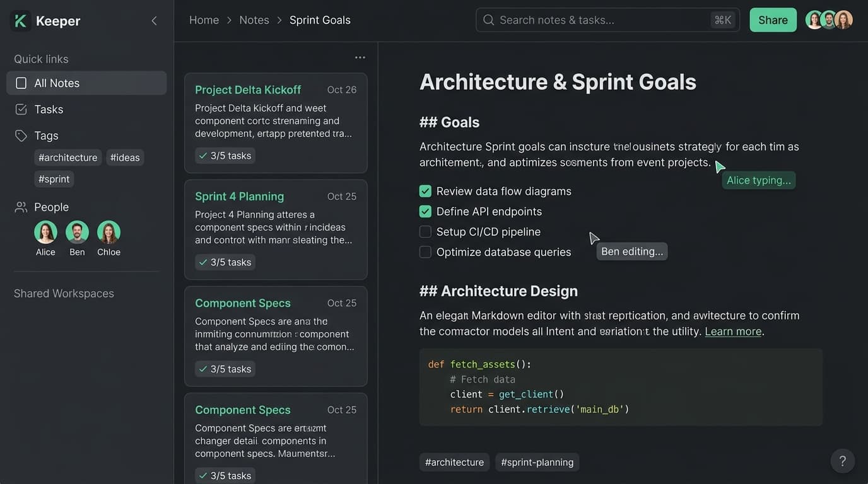Click the #sprint-planning tag below the note
This screenshot has height=484, width=868.
tap(537, 463)
